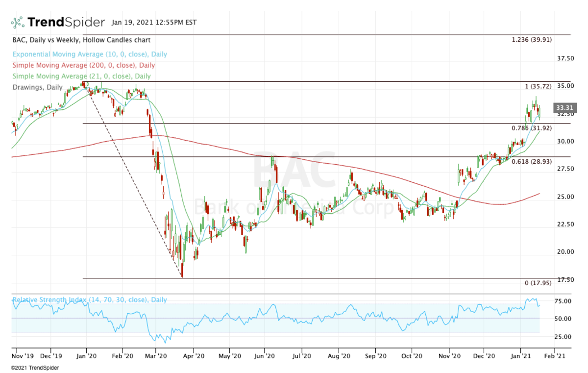The height and width of the screenshot is (373, 588).
Task: Open the Drawings, Daily legend entry
Action: click(x=38, y=87)
